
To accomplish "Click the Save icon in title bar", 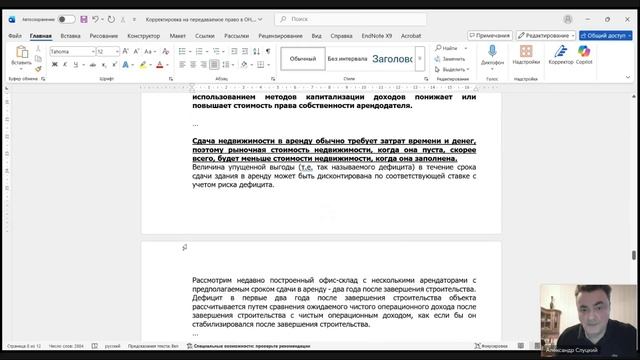I will 84,19.
